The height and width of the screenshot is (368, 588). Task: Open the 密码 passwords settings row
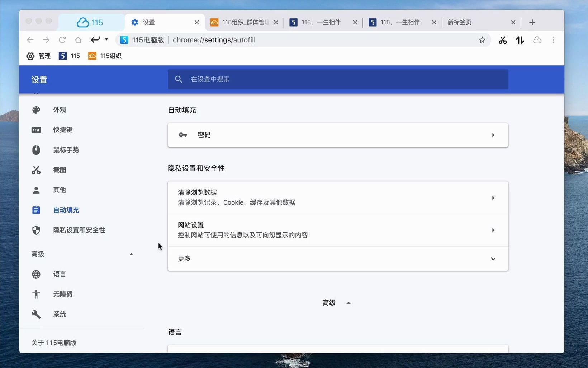click(x=337, y=135)
